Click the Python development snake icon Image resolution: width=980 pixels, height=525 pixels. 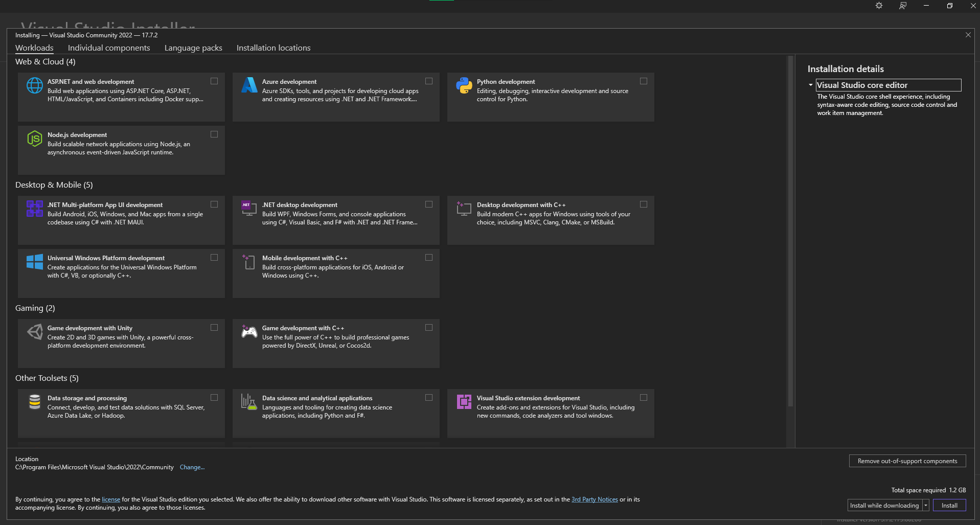tap(464, 85)
